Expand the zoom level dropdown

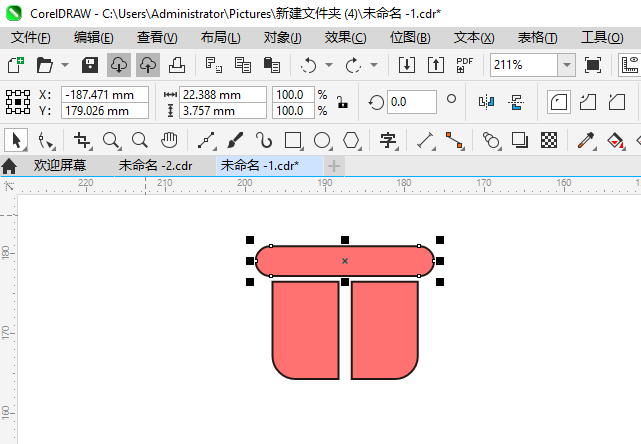coord(567,65)
